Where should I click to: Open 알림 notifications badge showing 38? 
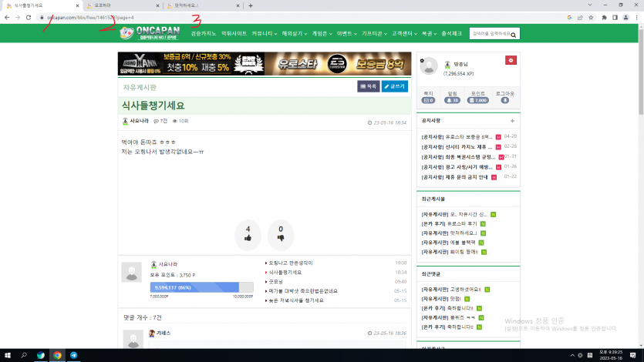click(x=452, y=100)
